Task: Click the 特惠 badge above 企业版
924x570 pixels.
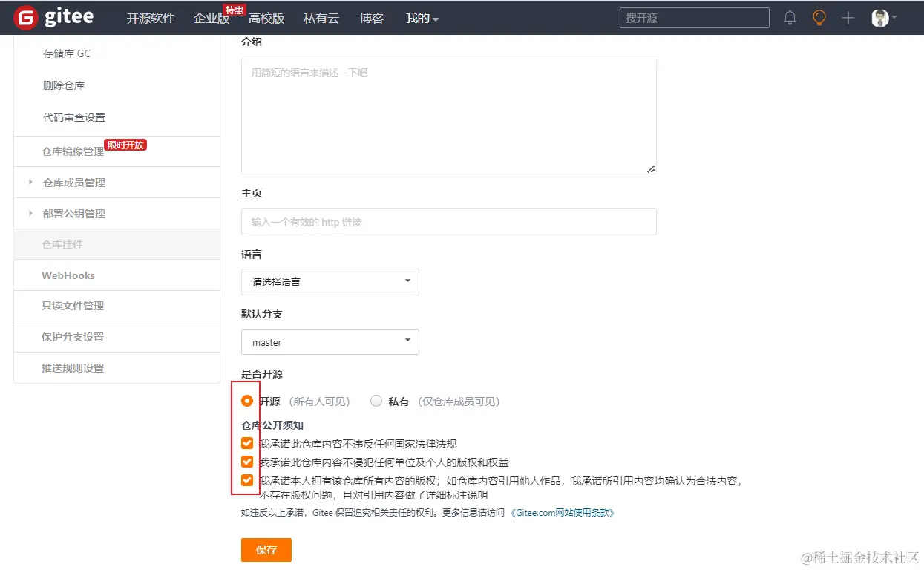Action: (x=235, y=10)
